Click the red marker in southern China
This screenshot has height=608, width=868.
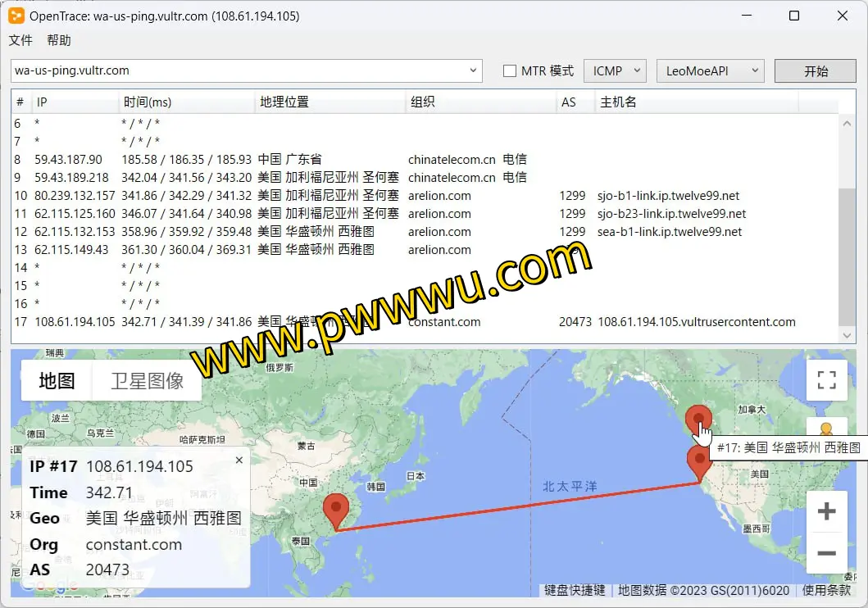click(336, 506)
